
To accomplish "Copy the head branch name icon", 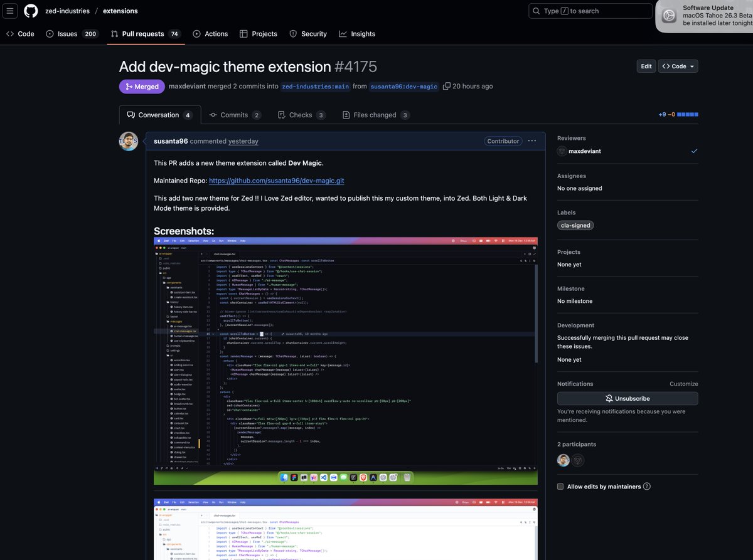I will tap(447, 87).
